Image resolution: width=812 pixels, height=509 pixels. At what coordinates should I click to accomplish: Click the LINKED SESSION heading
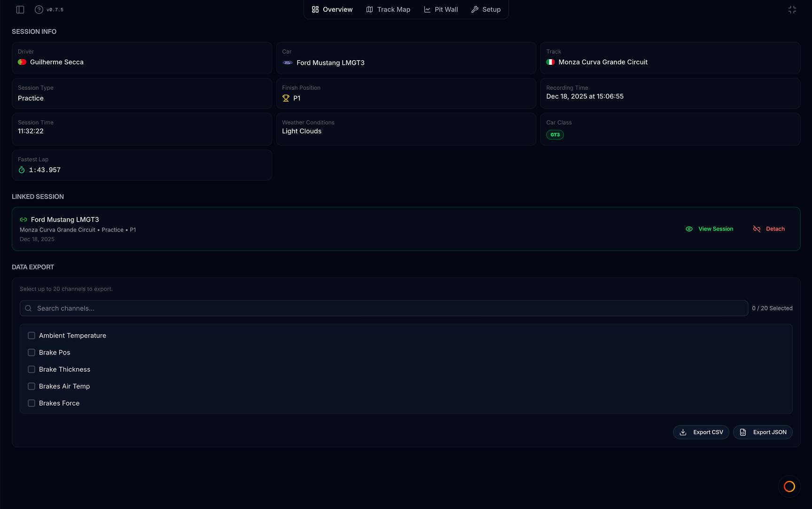pos(38,196)
